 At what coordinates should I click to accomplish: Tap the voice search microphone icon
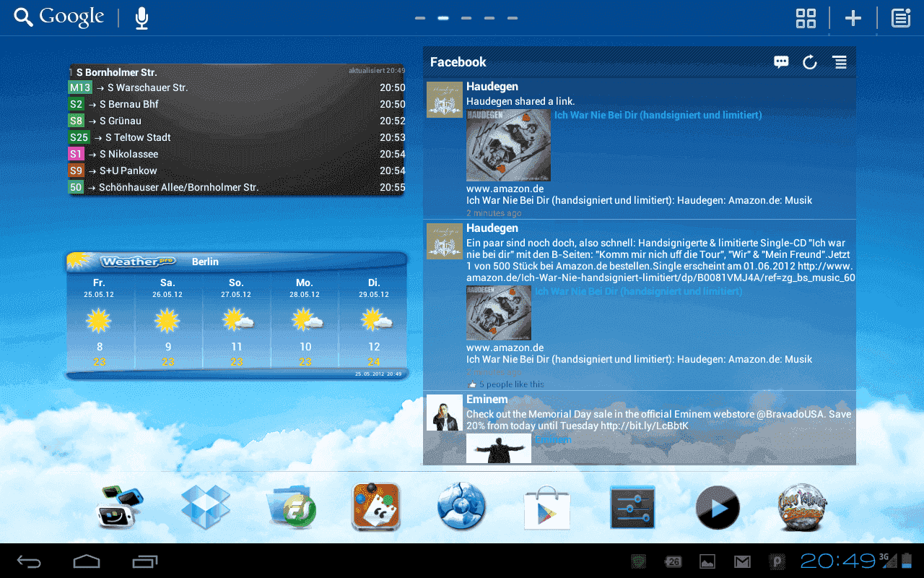pos(142,18)
